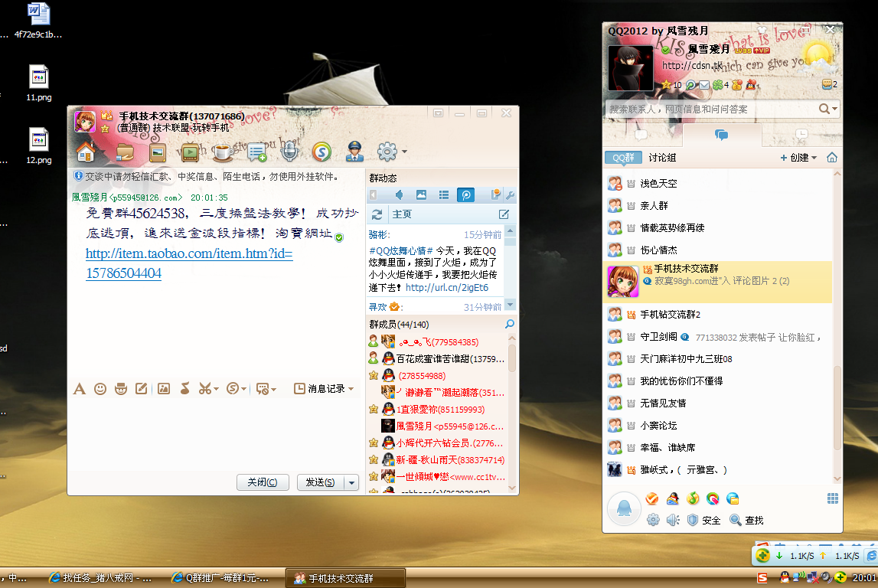The height and width of the screenshot is (588, 878).
Task: Click wrench settings icon in group dynamics
Action: point(510,195)
